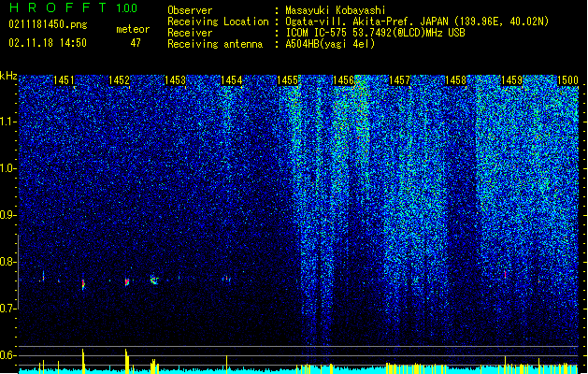
Task: Click the 1.0 kHz axis label
Action: (8, 168)
